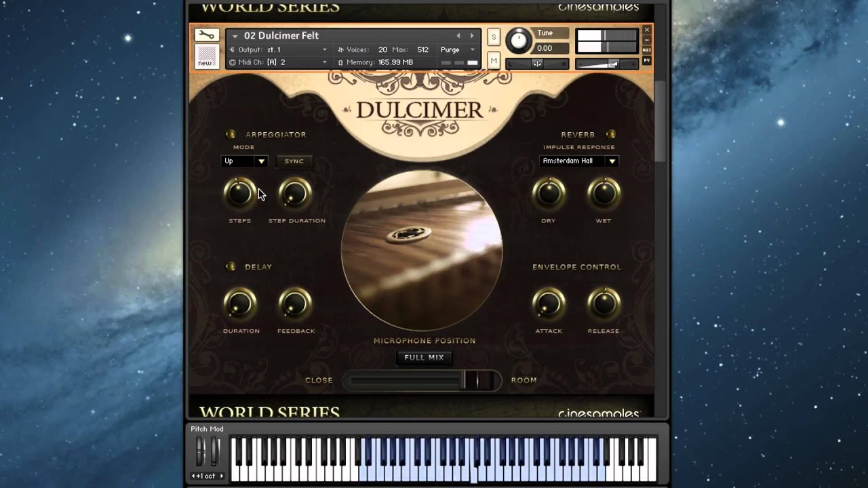Mute the instrument with M button

[x=494, y=61]
